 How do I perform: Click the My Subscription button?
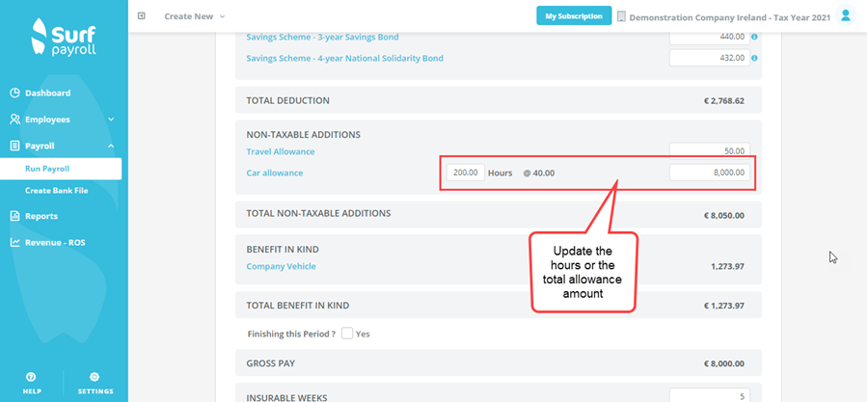click(573, 16)
